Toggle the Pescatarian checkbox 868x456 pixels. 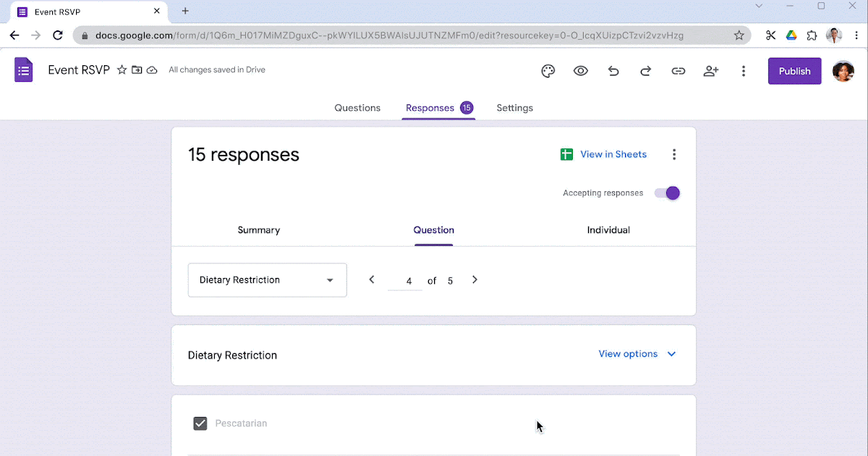point(200,423)
